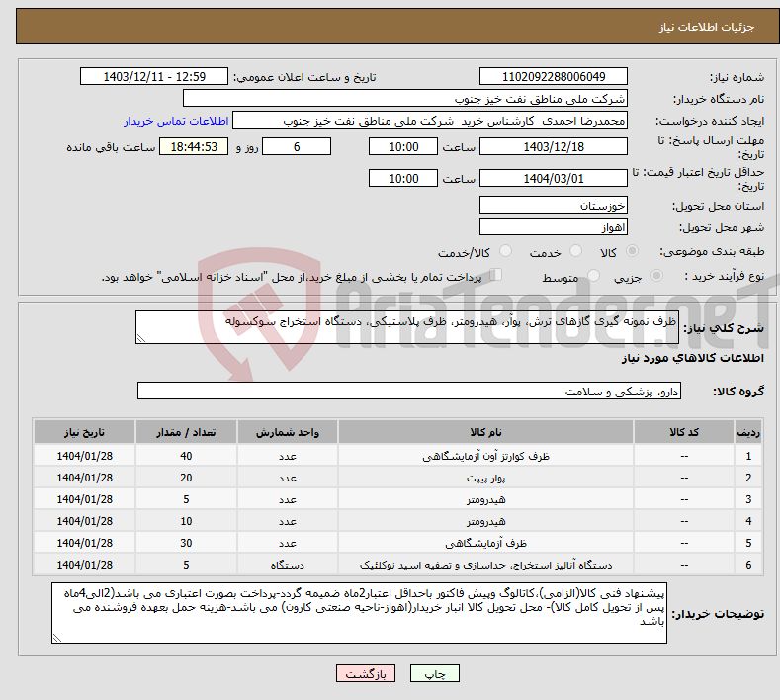This screenshot has width=780, height=700.
Task: Click the نام کالا column header
Action: point(485,432)
